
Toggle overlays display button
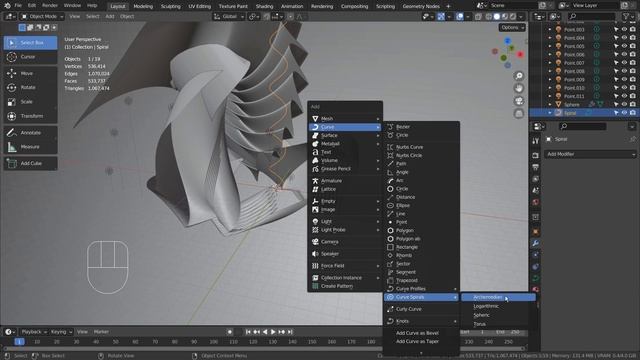[460, 16]
